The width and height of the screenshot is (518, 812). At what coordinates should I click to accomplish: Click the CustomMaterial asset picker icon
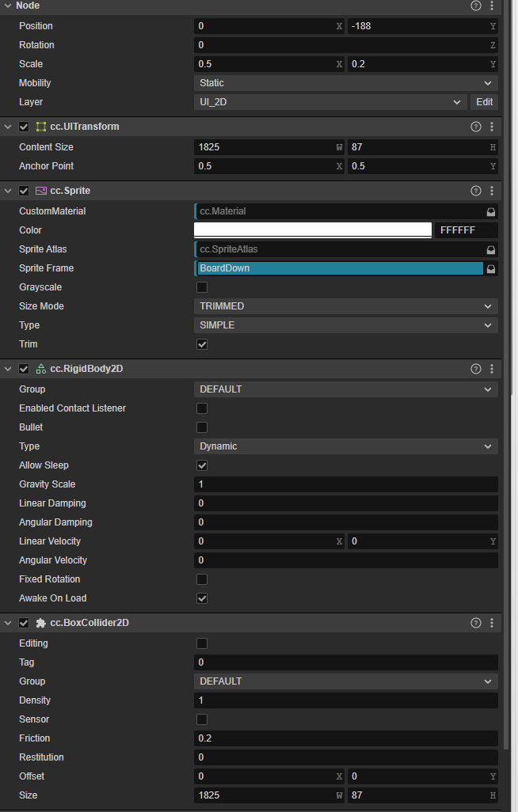[x=491, y=212]
